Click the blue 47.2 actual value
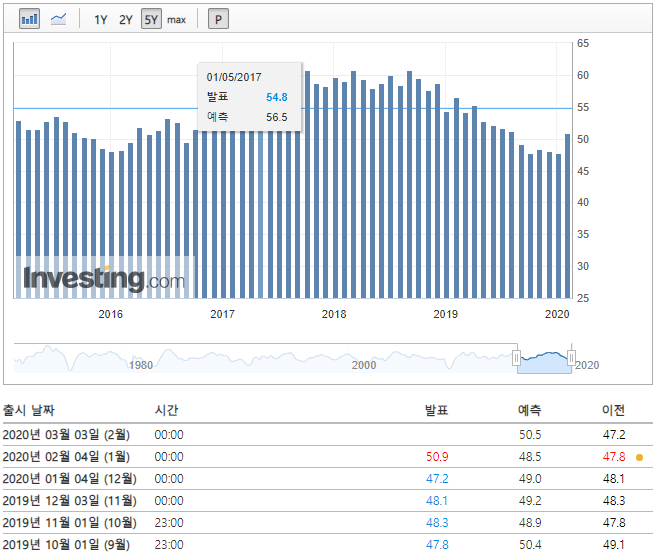 pos(437,479)
